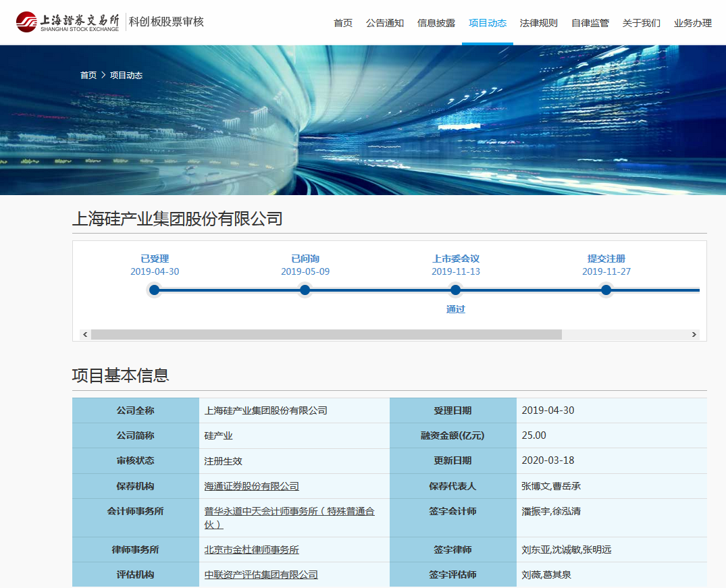Open 法律规则 in the navigation bar
Image resolution: width=726 pixels, height=588 pixels.
pos(539,23)
